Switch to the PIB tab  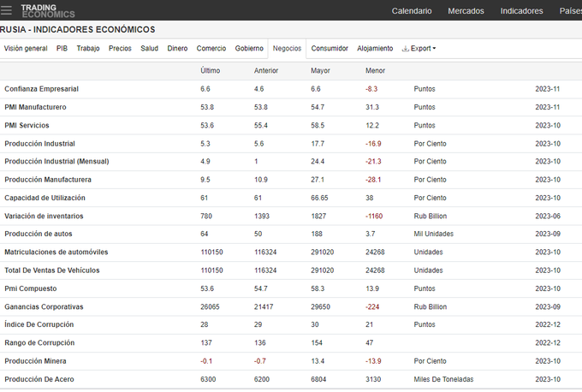tap(62, 48)
